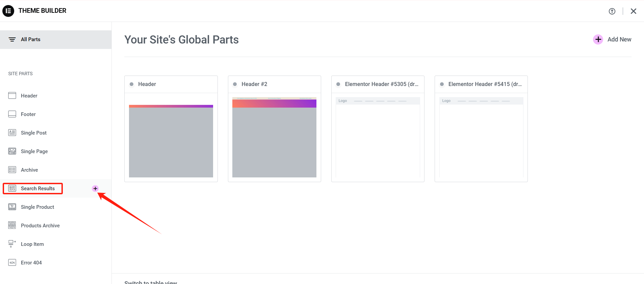Image resolution: width=644 pixels, height=284 pixels.
Task: Select Archive in site parts list
Action: (29, 170)
